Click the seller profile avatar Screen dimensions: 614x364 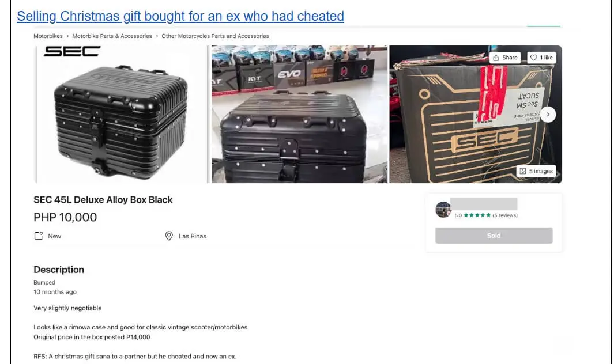443,210
